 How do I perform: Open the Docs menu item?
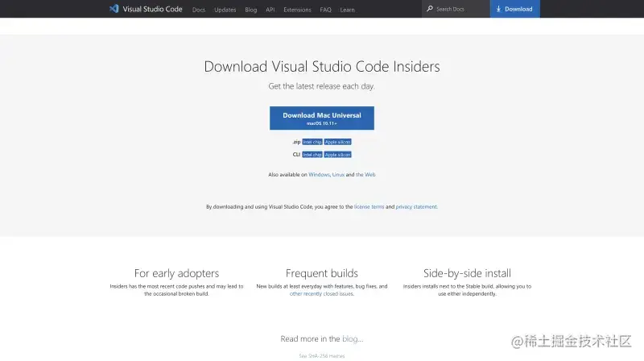tap(199, 10)
